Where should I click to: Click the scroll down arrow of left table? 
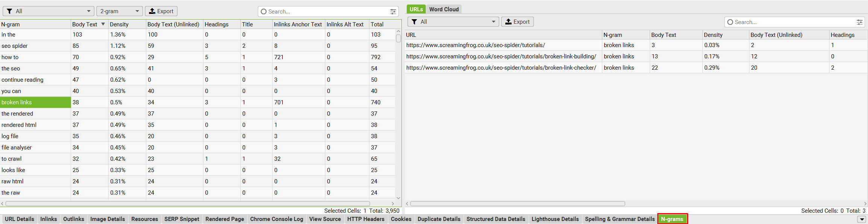[398, 198]
